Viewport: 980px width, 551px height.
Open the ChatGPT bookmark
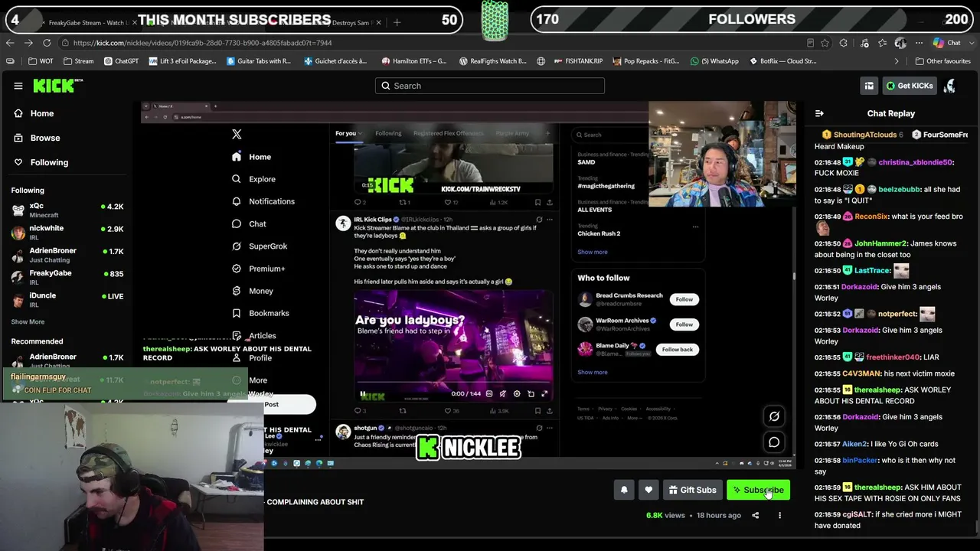(x=121, y=61)
